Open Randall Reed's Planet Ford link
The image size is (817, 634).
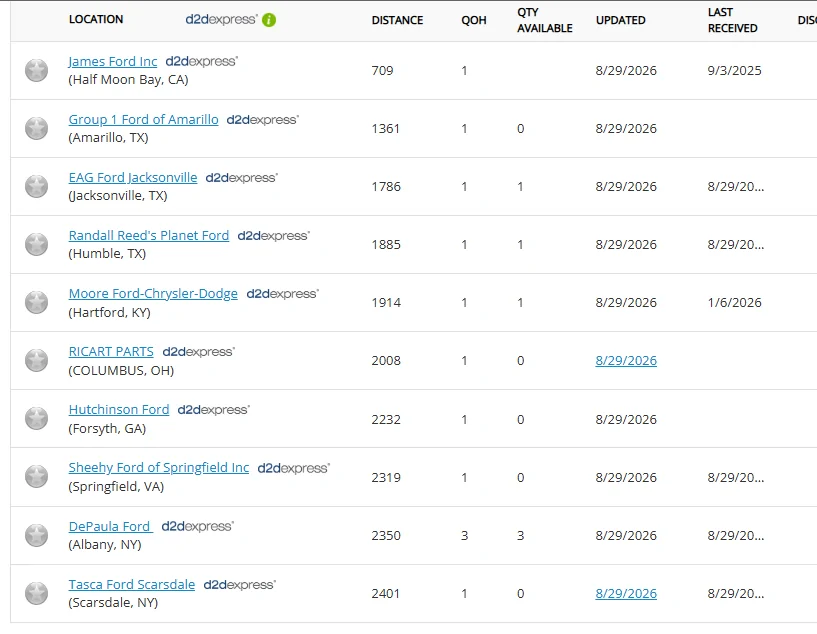(x=148, y=235)
